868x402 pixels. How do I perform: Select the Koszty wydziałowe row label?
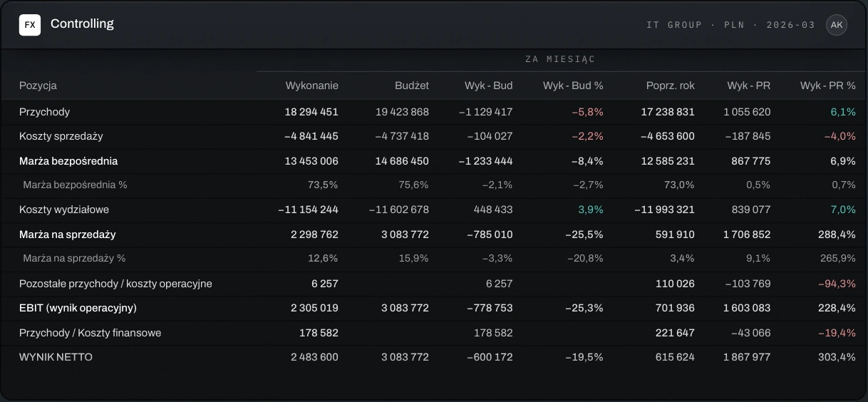point(64,210)
